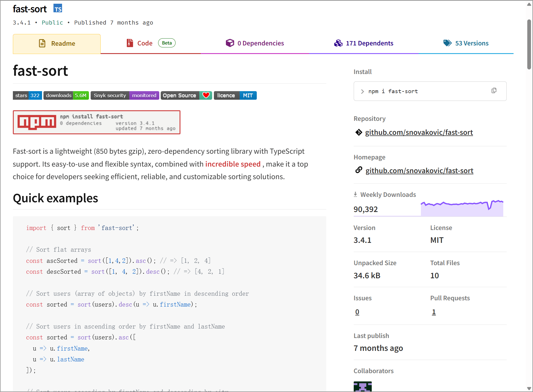
Task: Click the npm install fast-sort banner
Action: pyautogui.click(x=97, y=122)
